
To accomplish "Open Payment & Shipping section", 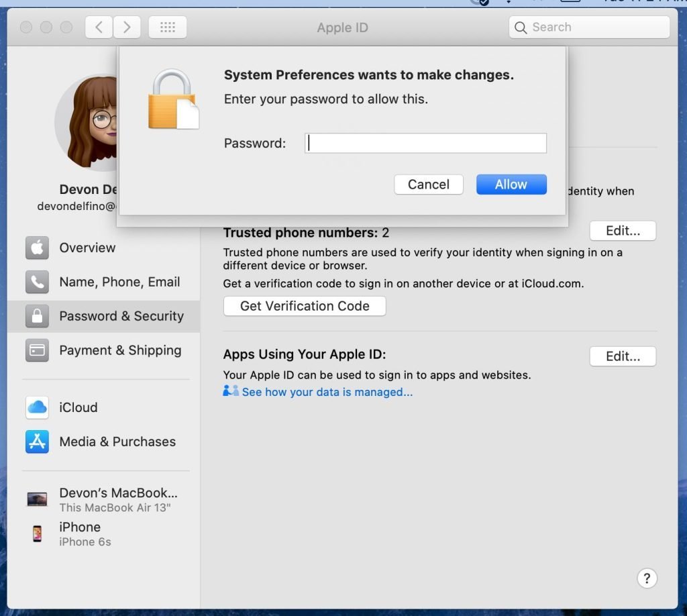I will pos(103,350).
